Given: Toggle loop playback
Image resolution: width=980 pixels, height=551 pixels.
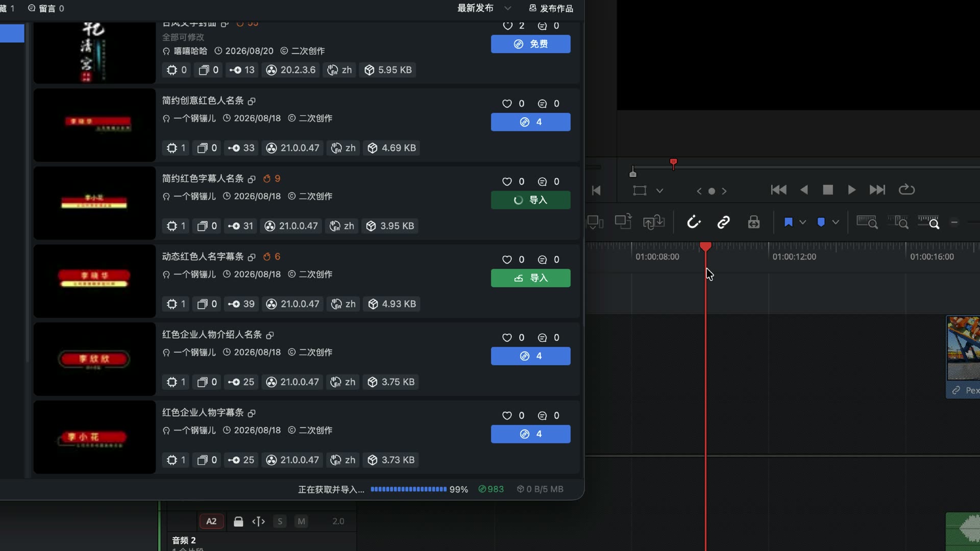Looking at the screenshot, I should 906,190.
